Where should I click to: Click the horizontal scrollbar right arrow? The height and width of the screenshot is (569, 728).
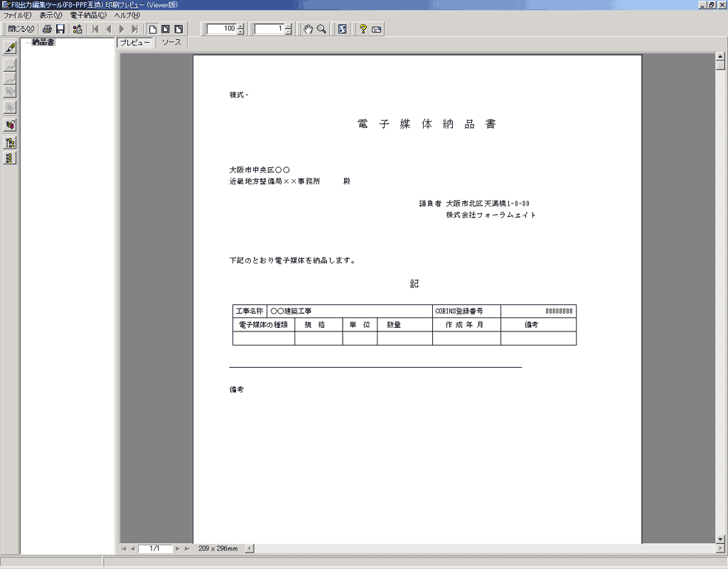[x=720, y=548]
